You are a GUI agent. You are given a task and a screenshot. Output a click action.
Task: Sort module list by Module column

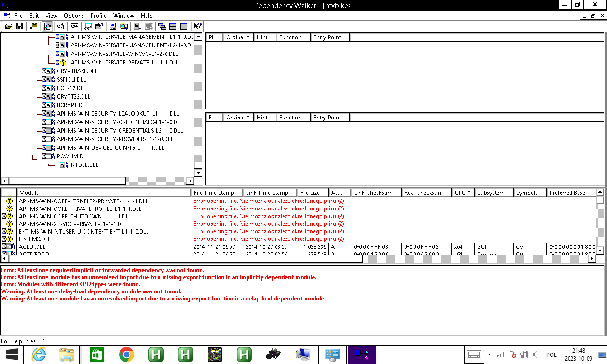point(104,193)
